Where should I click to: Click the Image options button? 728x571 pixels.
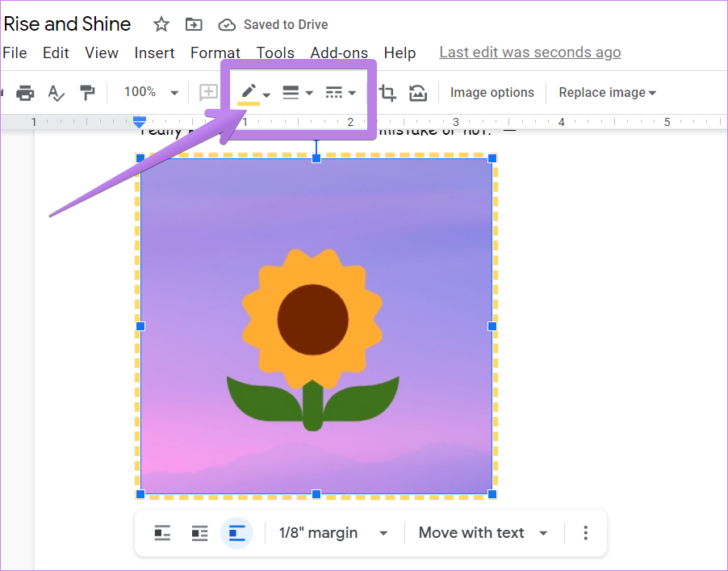click(x=492, y=93)
